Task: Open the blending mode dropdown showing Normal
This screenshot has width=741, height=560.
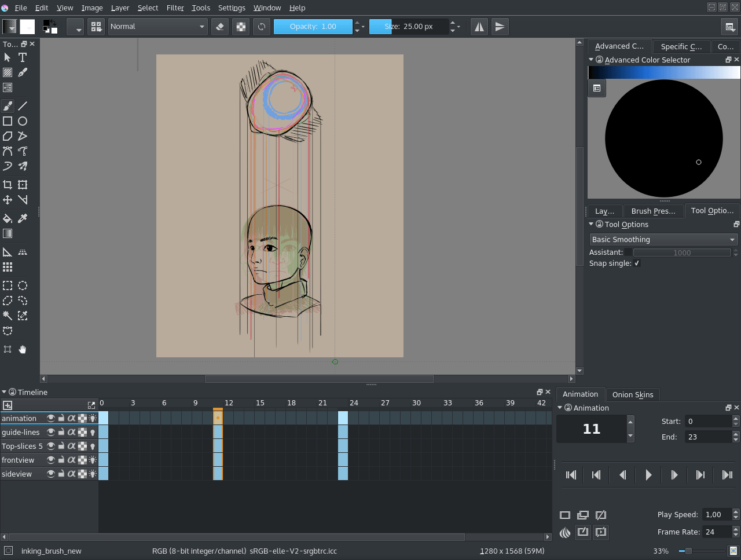Action: coord(157,26)
